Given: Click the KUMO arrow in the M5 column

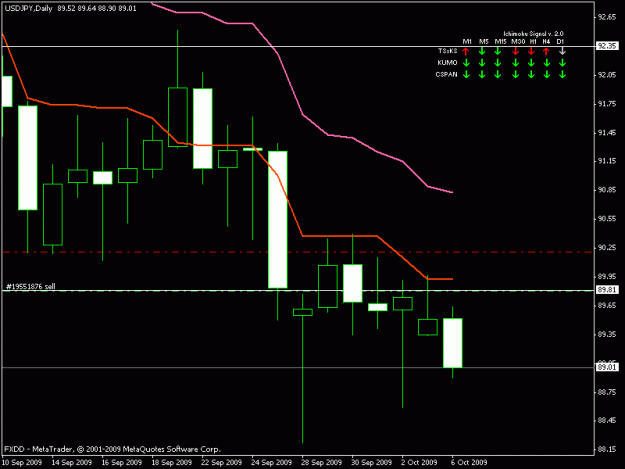Looking at the screenshot, I should 482,63.
